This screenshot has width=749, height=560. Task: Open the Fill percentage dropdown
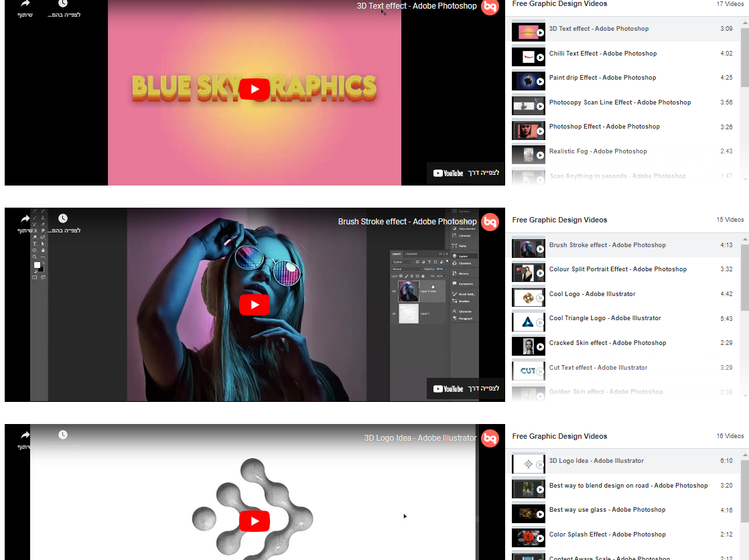(446, 276)
